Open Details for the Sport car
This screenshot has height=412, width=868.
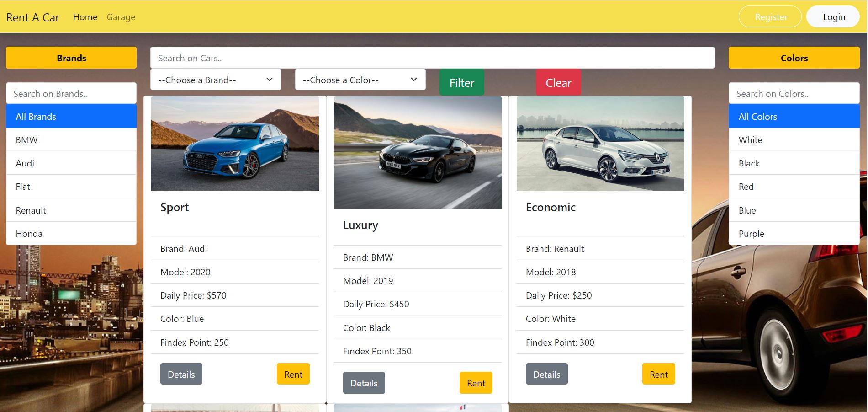(181, 374)
